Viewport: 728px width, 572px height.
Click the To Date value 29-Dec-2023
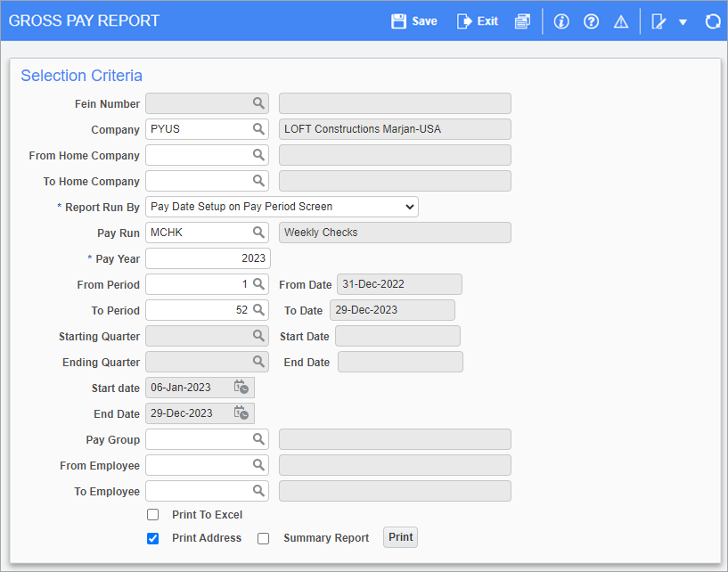pos(392,310)
